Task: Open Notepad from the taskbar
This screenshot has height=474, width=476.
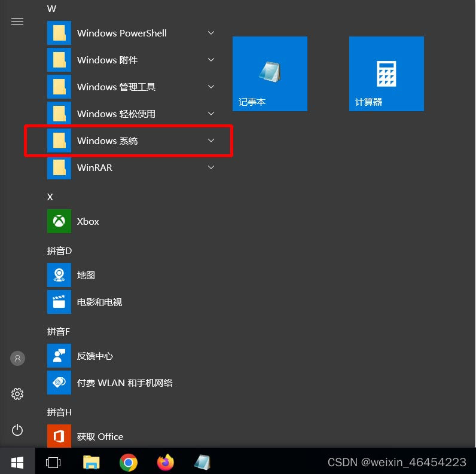Action: [x=202, y=463]
